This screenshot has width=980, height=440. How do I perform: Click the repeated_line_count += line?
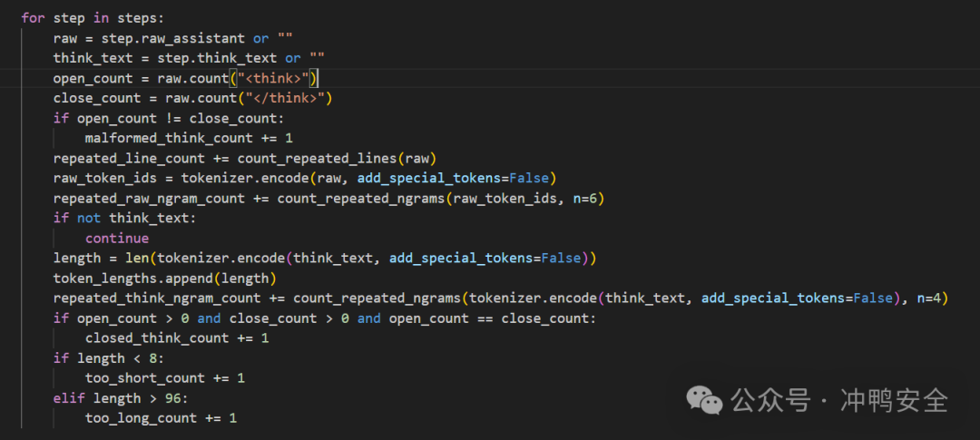[245, 158]
